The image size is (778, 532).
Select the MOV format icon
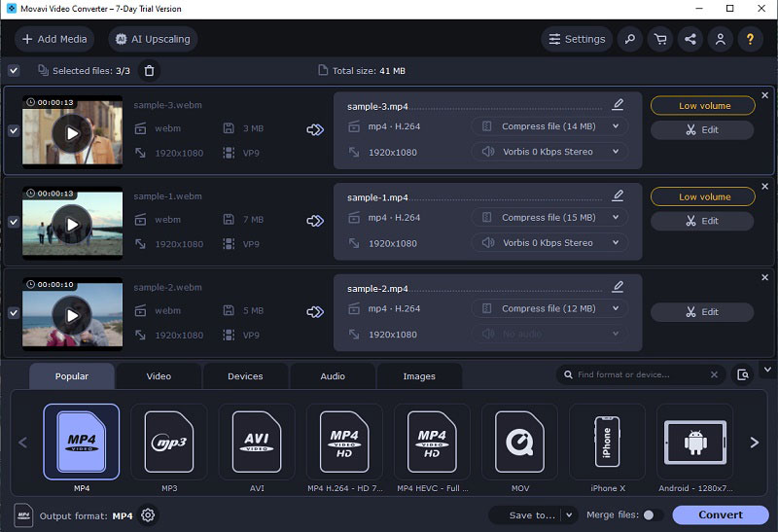519,443
